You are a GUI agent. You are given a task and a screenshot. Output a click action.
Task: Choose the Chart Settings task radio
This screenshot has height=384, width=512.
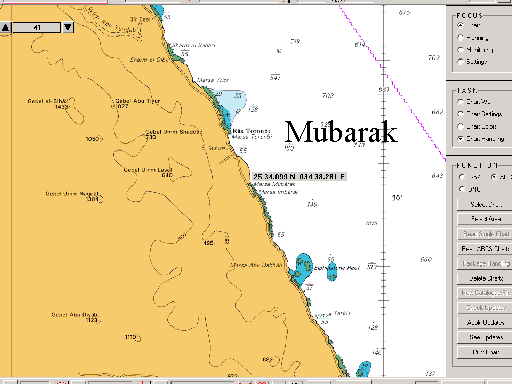[x=461, y=114]
